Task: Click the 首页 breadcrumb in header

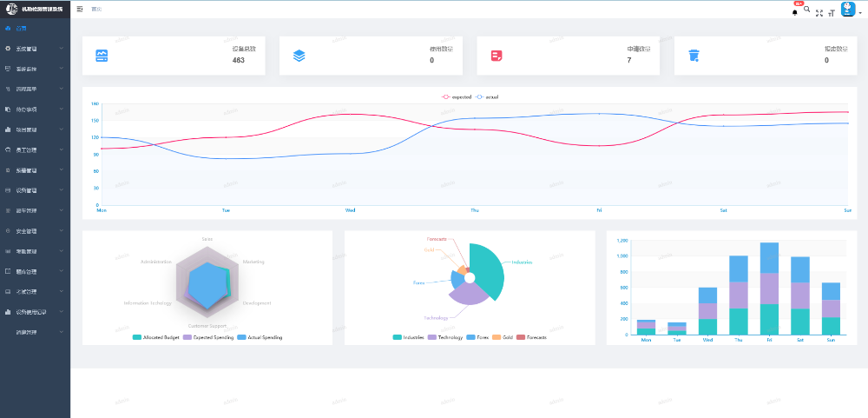Action: pyautogui.click(x=96, y=9)
